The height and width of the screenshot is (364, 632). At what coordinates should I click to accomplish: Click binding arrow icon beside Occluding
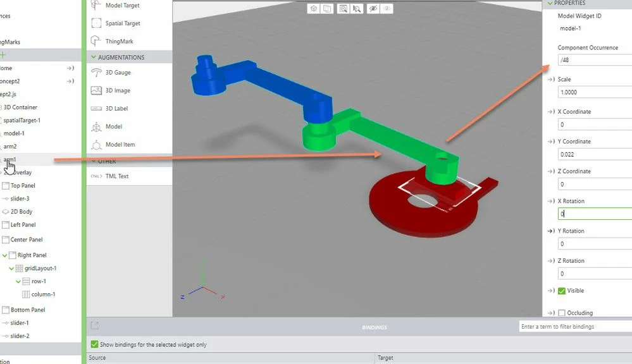[551, 313]
